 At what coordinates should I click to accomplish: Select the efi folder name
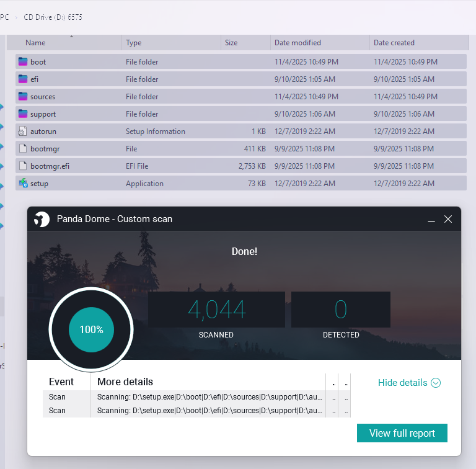coord(34,79)
